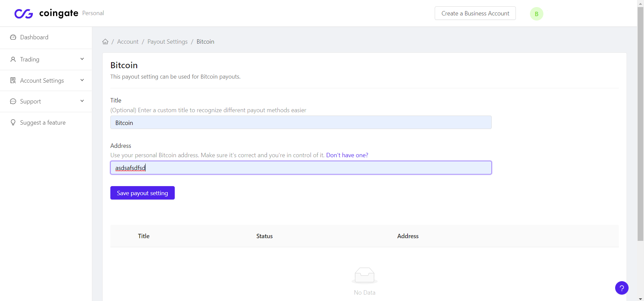
Task: Click the Suggest a feature lightbulb icon
Action: point(13,123)
